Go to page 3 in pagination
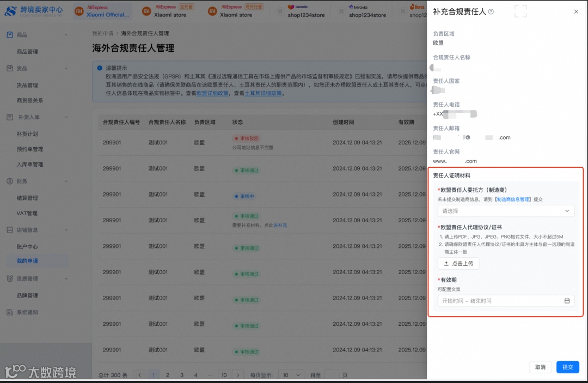The width and height of the screenshot is (588, 383). (x=181, y=375)
